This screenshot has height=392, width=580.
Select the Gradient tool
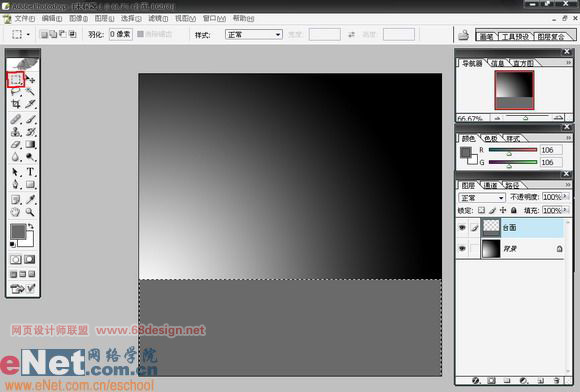point(30,144)
